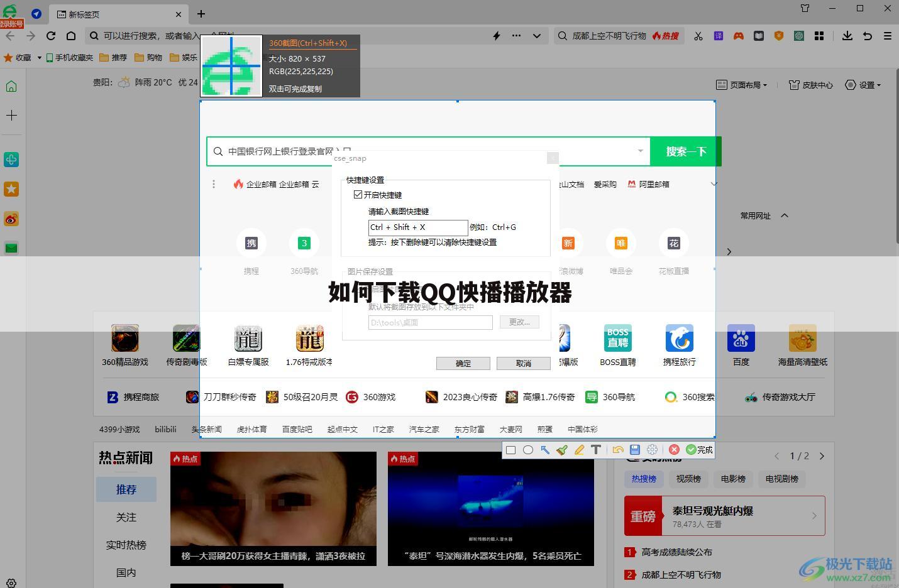The height and width of the screenshot is (588, 899).
Task: Click 更改... button for save folder
Action: pyautogui.click(x=519, y=322)
